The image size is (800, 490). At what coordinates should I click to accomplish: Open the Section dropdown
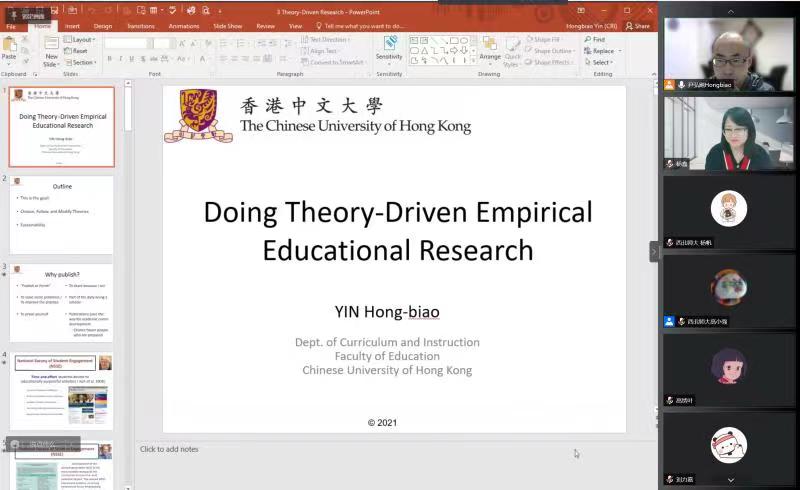81,62
